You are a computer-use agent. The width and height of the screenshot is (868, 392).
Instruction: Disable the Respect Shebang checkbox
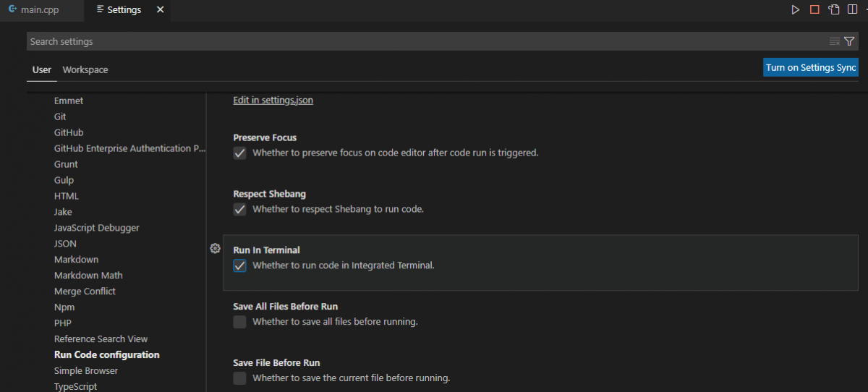pos(240,210)
